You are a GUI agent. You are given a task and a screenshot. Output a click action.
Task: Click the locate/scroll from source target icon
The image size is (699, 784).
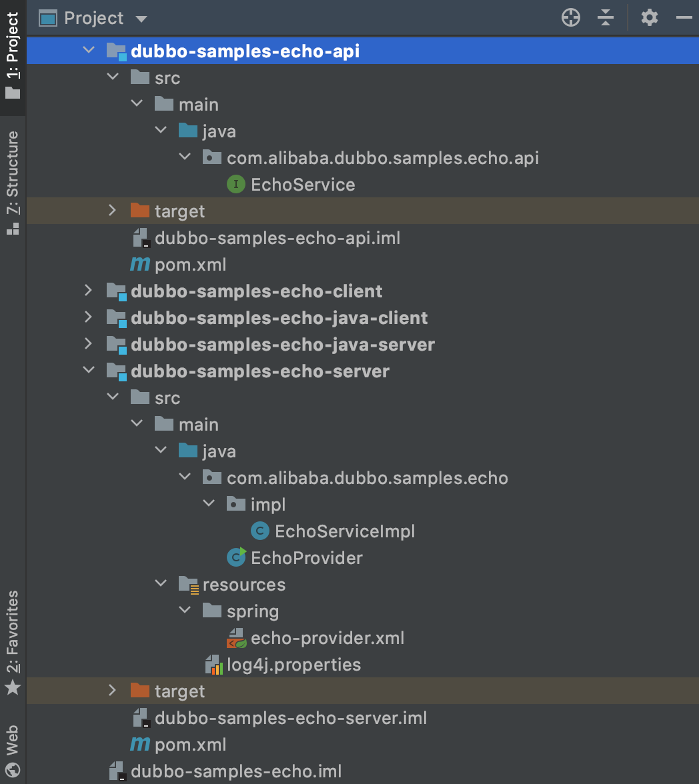pyautogui.click(x=571, y=18)
